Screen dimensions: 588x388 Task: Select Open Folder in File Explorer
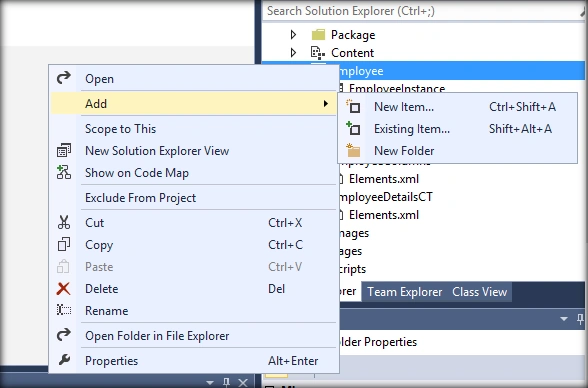tap(194, 336)
